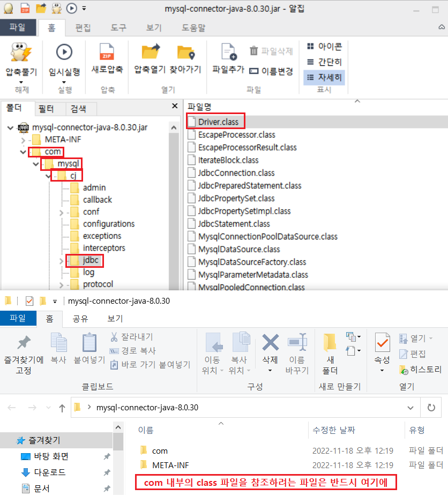Click the circular play icon in ALZip title bar

click(71, 8)
